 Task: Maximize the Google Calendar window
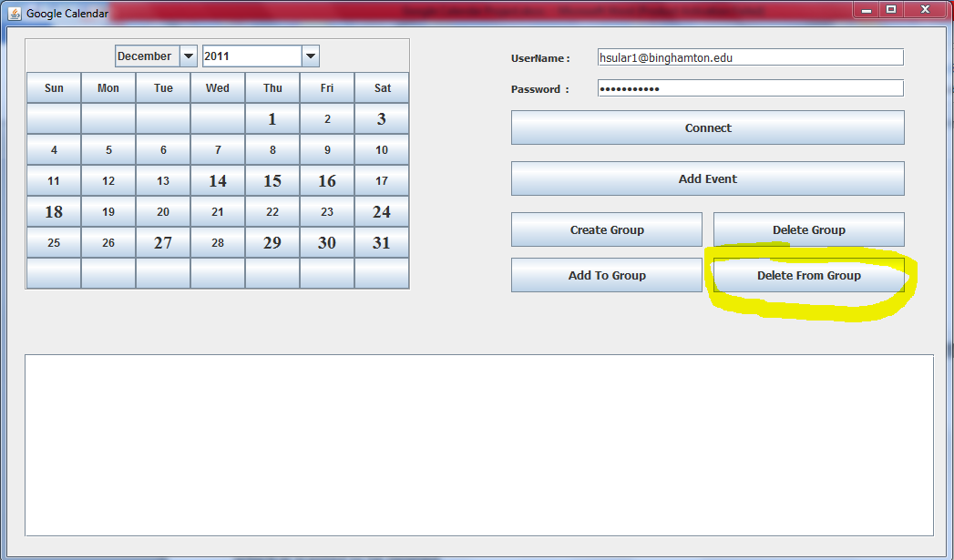coord(890,9)
